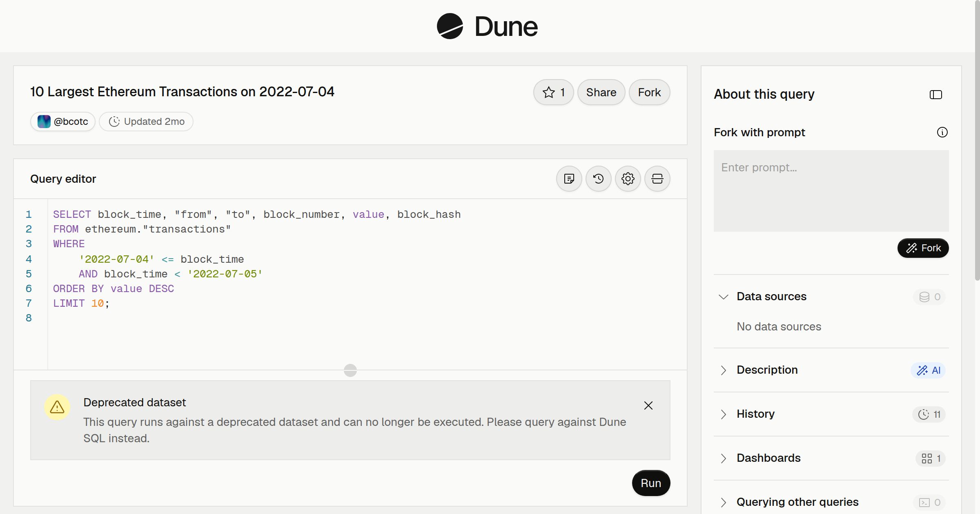Click the editor resize handle below the code
Screen dimensions: 980x514
pyautogui.click(x=350, y=370)
